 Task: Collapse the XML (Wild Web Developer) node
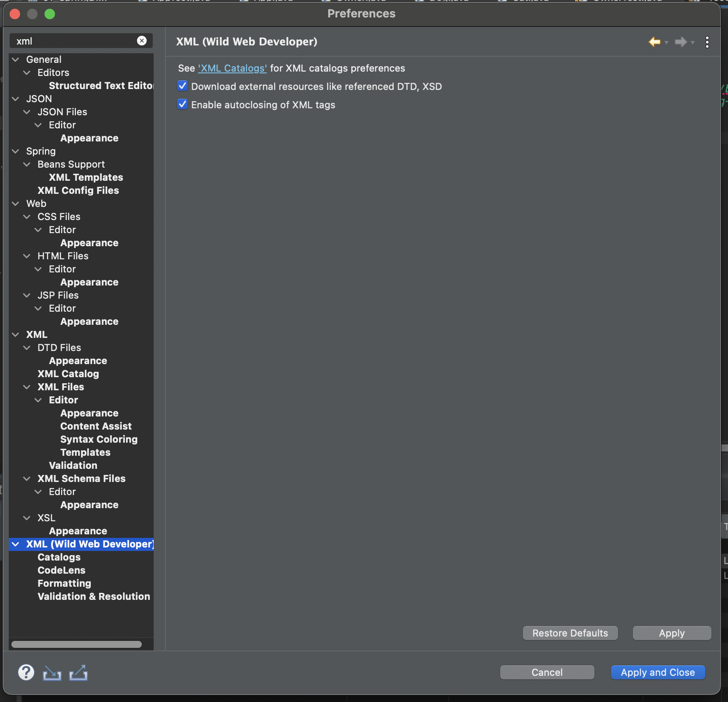pyautogui.click(x=16, y=544)
